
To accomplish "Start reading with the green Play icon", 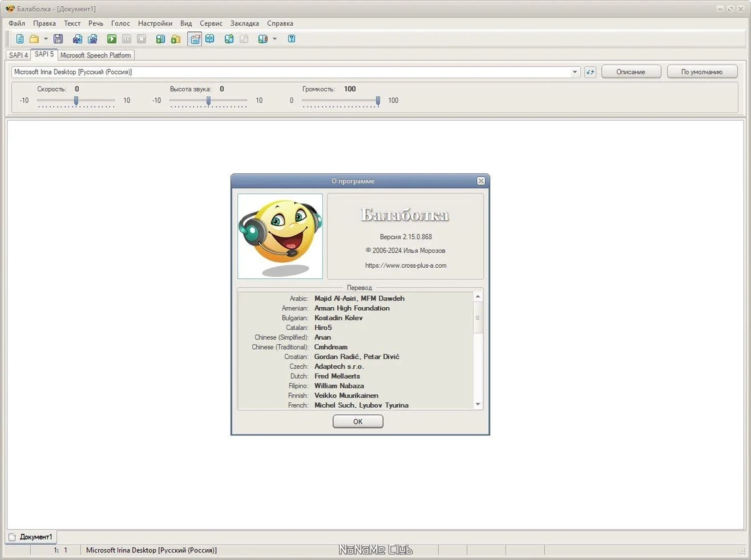I will (x=112, y=39).
